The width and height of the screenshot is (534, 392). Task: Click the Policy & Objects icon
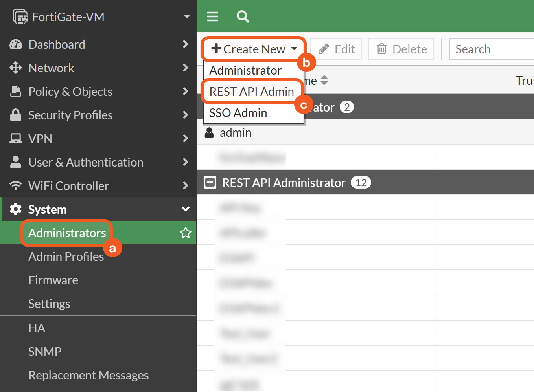(x=16, y=91)
